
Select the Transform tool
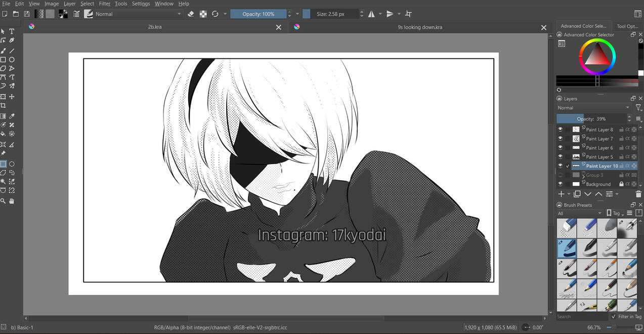click(3, 97)
